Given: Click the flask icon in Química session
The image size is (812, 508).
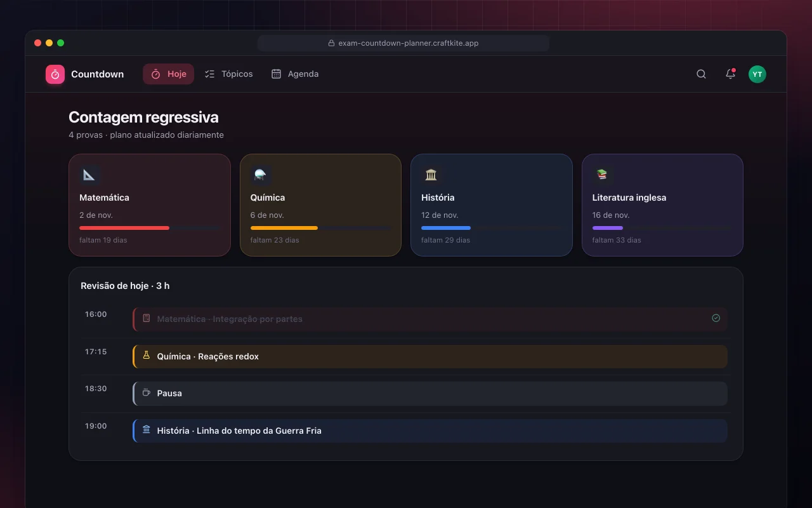Looking at the screenshot, I should 147,356.
